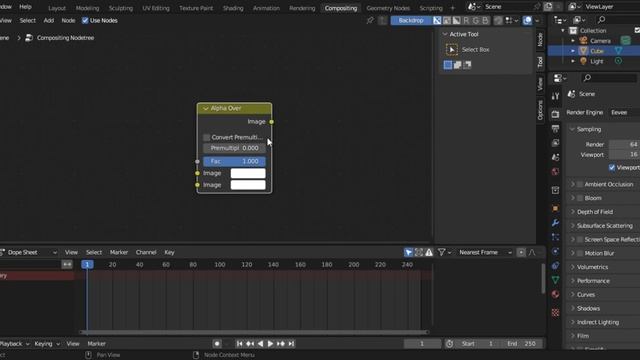
Task: Choose Extend existing selection mode icon
Action: pos(458,65)
